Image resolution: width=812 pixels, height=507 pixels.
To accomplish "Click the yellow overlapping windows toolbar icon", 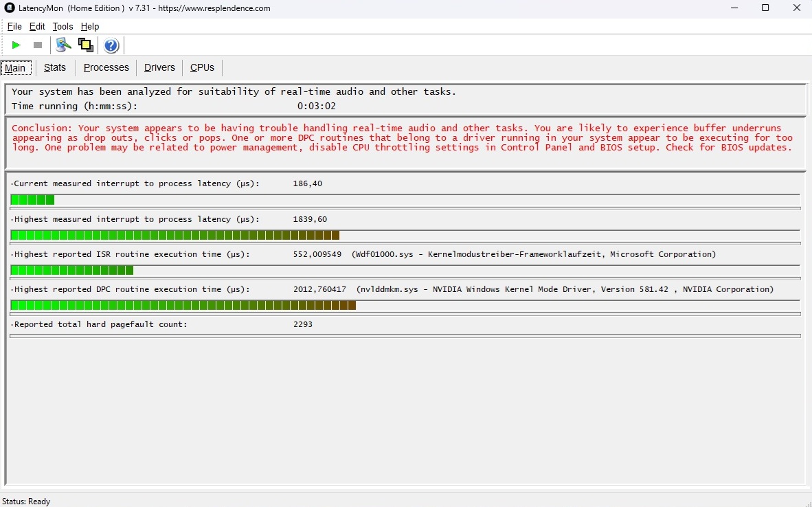I will (x=86, y=45).
